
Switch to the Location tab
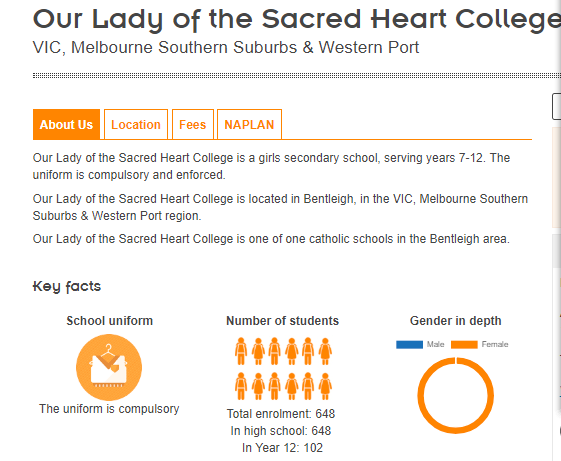point(136,124)
